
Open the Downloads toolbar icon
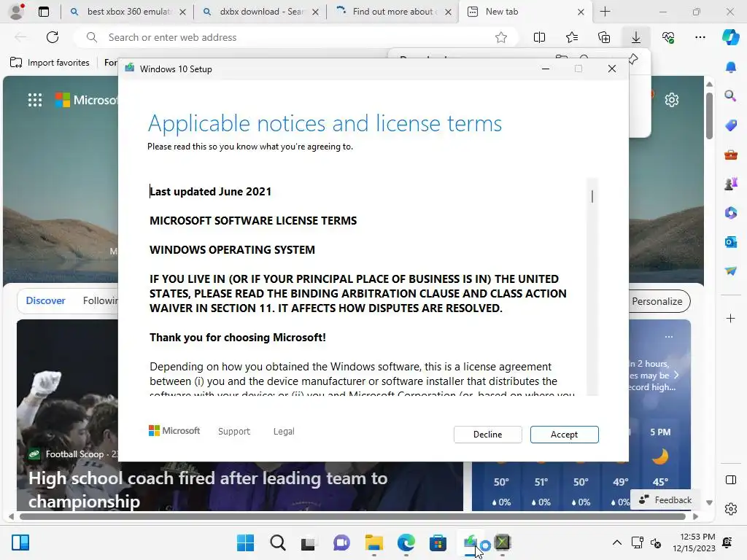[636, 37]
